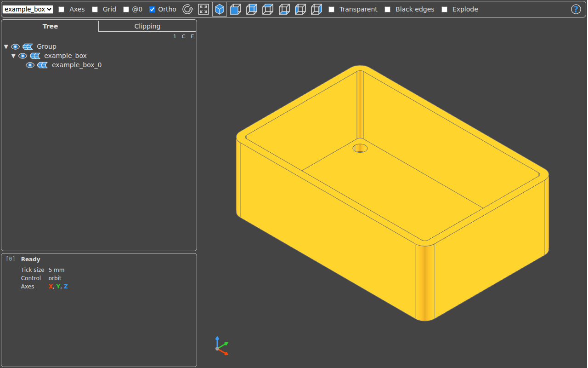The width and height of the screenshot is (588, 368).
Task: Collapse the example_box tree node
Action: tap(14, 56)
